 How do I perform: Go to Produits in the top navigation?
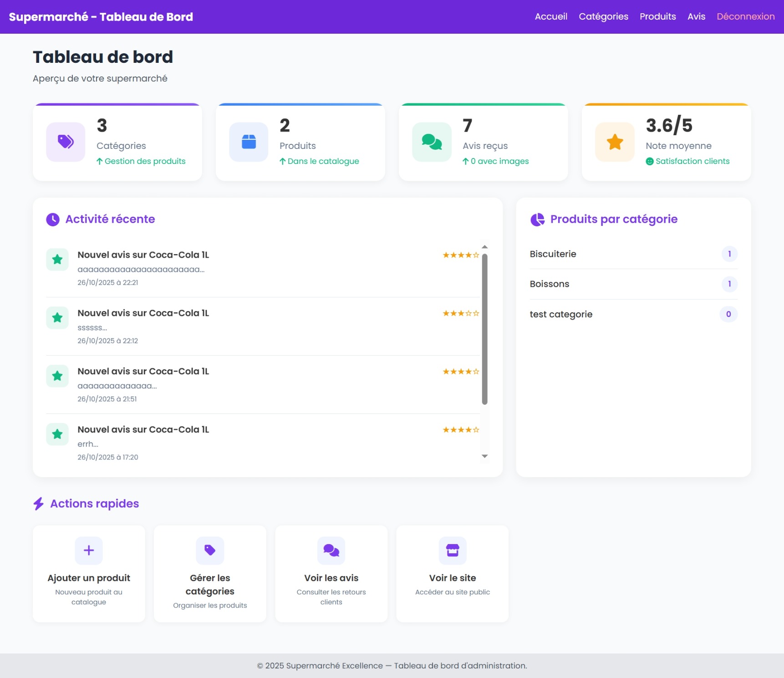point(657,17)
